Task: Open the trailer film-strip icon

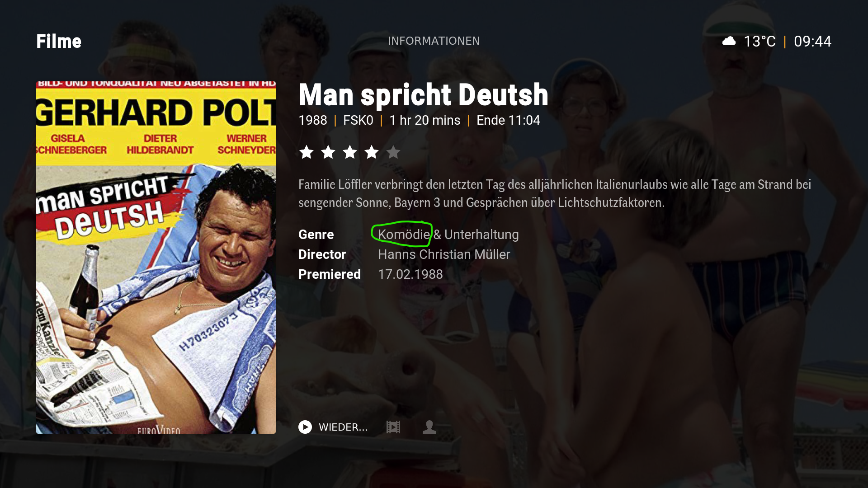Action: (393, 427)
